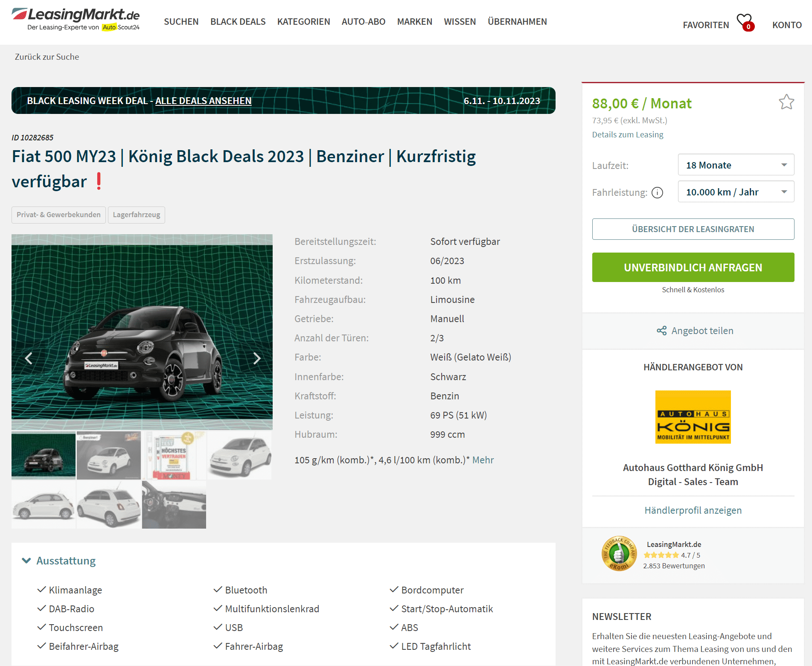Click Autohaus Gotthard König GmbH name
Screen dimensions: 812x666
[x=693, y=468]
